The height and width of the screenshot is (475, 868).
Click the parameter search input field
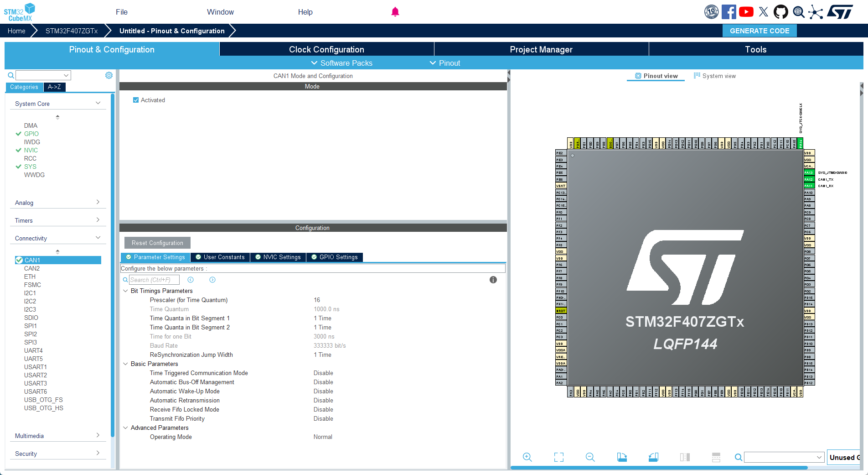(154, 280)
